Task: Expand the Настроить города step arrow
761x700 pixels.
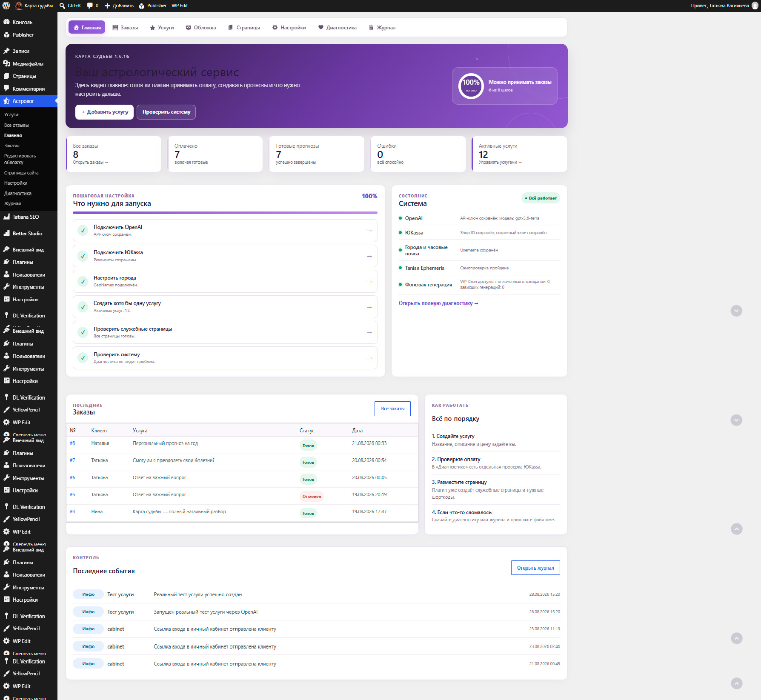Action: (x=369, y=281)
